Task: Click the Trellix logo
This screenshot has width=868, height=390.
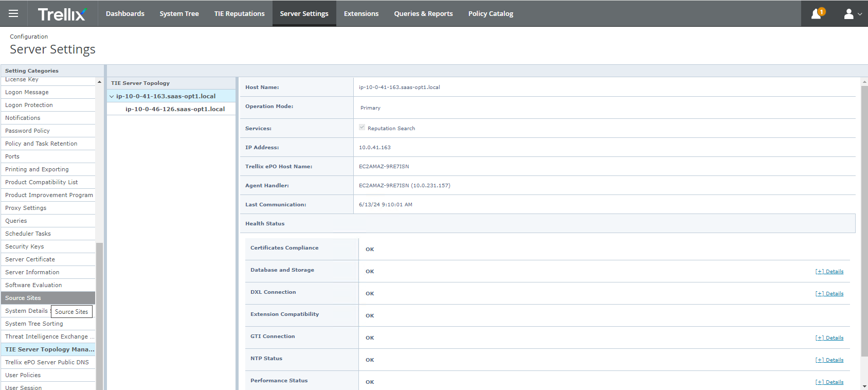Action: click(62, 14)
